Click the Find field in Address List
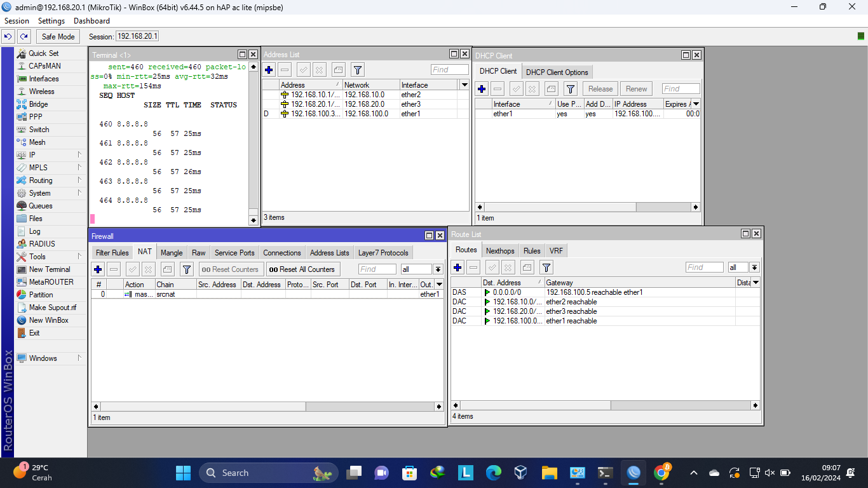This screenshot has width=868, height=488. [x=449, y=70]
